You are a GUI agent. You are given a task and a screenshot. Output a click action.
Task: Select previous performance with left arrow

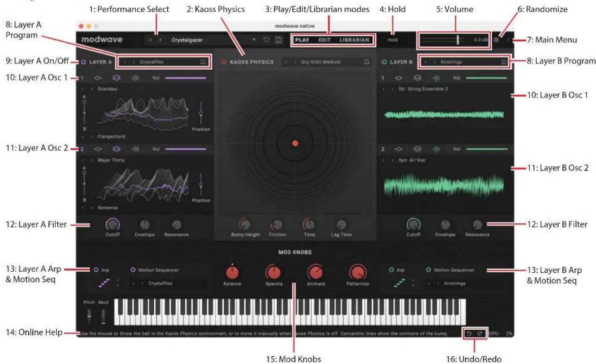coord(151,40)
